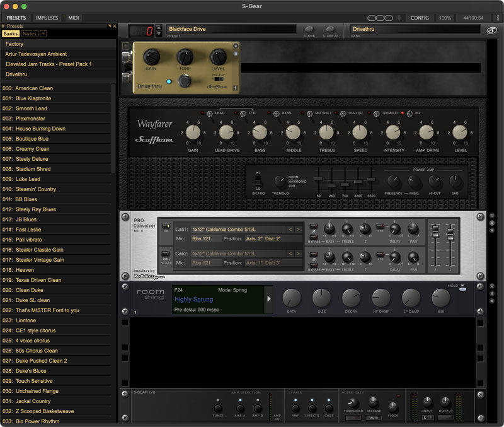Toggle Cab2 ON/SLAVE switch
The image size is (504, 427).
coord(166,254)
